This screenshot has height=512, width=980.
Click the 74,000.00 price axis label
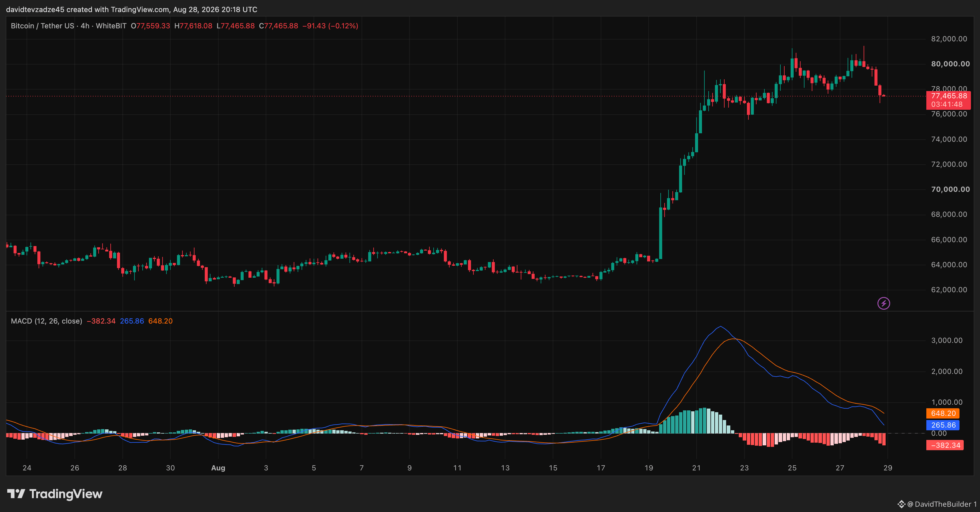(949, 139)
